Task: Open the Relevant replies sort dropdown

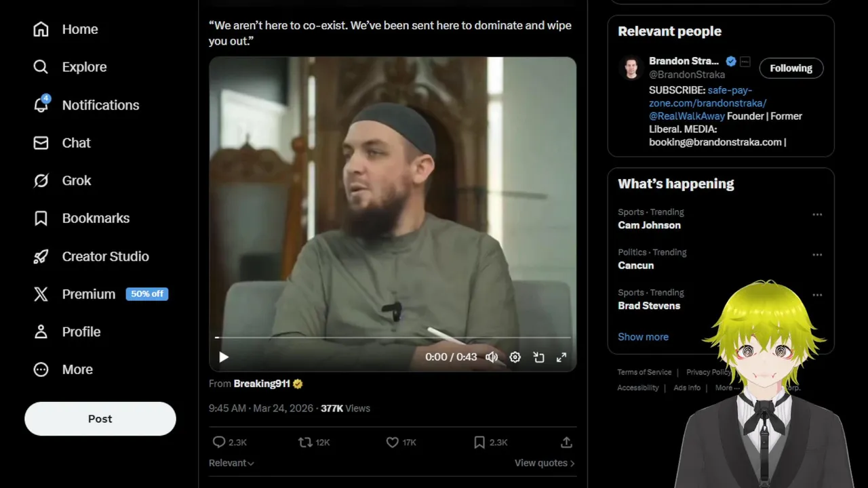Action: pyautogui.click(x=231, y=463)
